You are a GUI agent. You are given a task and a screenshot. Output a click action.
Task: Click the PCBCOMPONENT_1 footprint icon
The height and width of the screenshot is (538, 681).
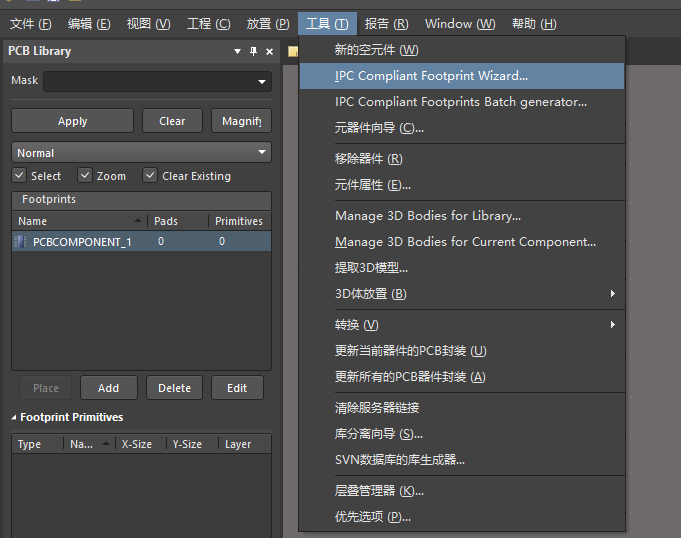pyautogui.click(x=20, y=241)
